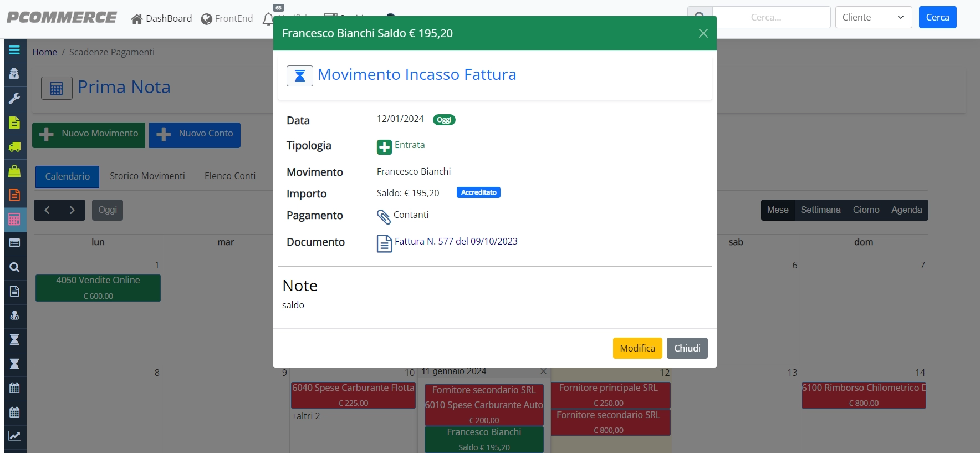Open the shopping bag sidebar icon
980x453 pixels.
(x=14, y=171)
